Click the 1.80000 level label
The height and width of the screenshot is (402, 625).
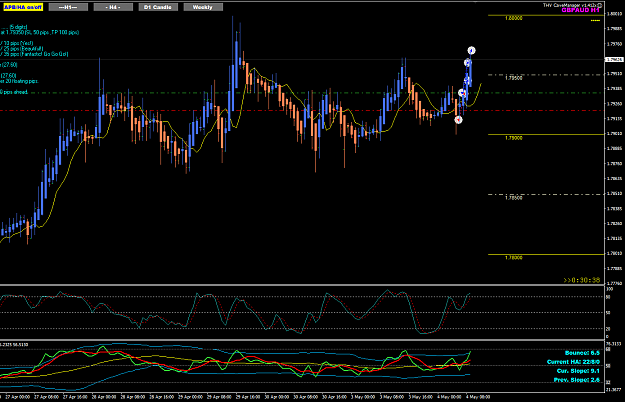point(513,18)
